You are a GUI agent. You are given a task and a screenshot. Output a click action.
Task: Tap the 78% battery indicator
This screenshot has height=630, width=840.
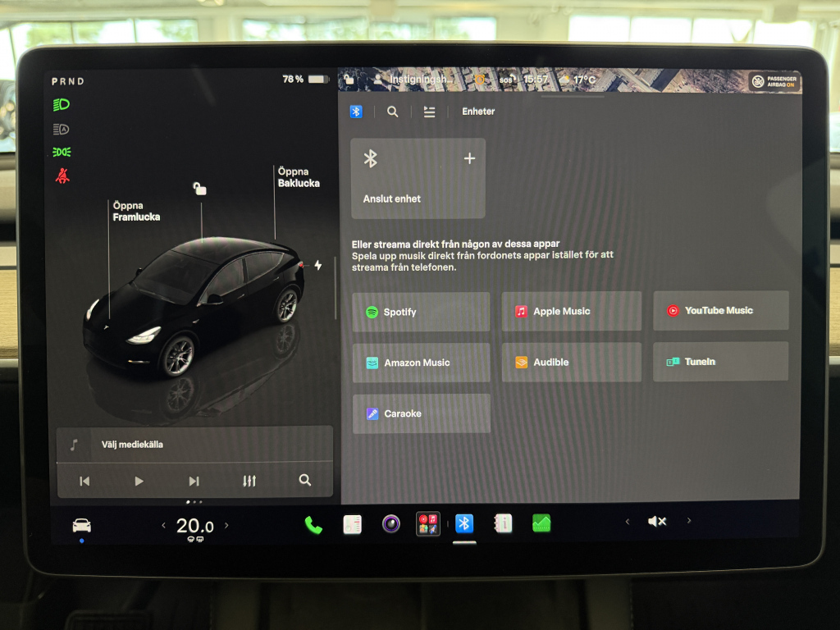[305, 80]
